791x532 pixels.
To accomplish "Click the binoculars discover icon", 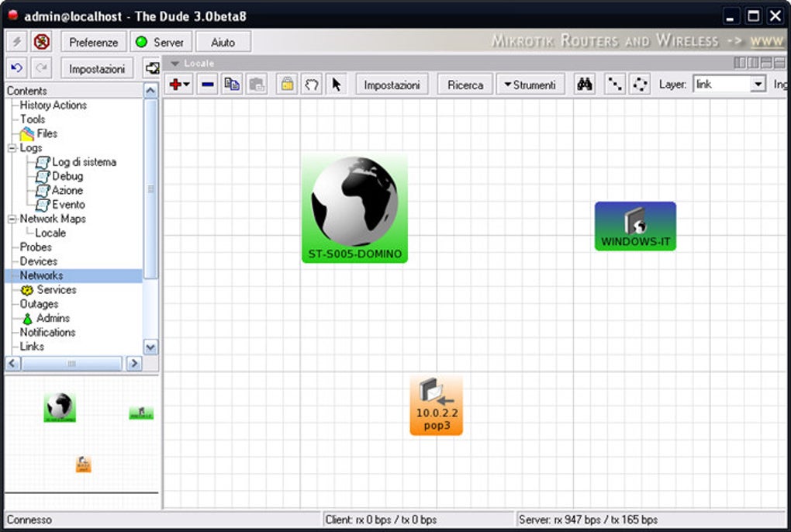I will (x=584, y=85).
